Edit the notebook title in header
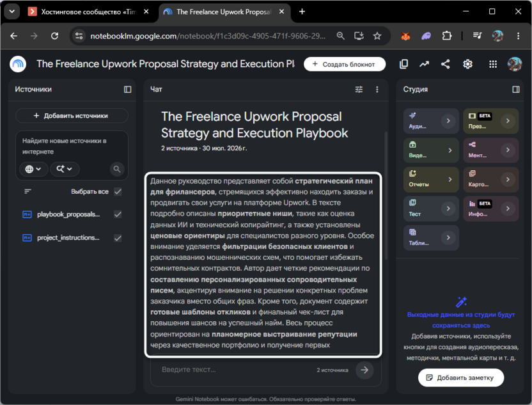The image size is (532, 405). [165, 64]
